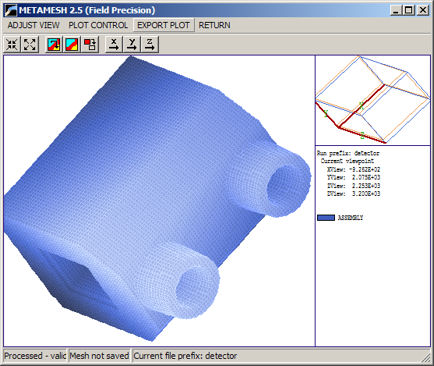Click the ASSEMBLY blue color swatch
Image resolution: width=434 pixels, height=366 pixels.
[x=326, y=218]
